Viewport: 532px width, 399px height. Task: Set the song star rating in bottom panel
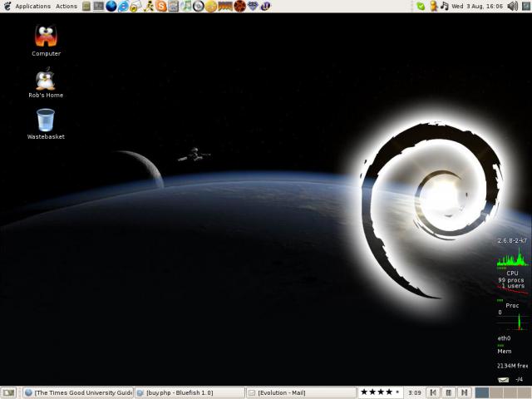[x=381, y=392]
